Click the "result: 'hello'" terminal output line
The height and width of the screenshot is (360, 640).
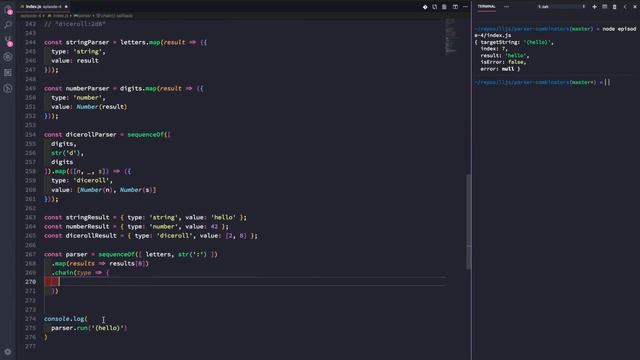point(504,56)
